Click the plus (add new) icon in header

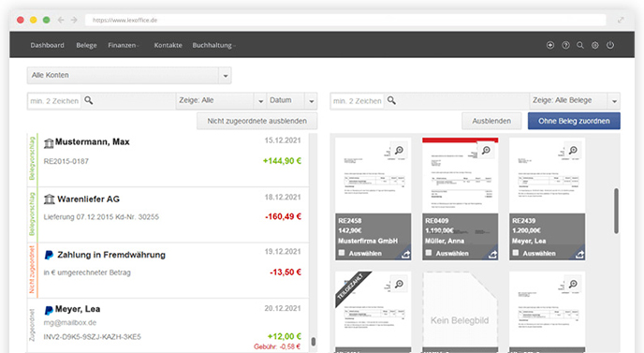coord(550,45)
